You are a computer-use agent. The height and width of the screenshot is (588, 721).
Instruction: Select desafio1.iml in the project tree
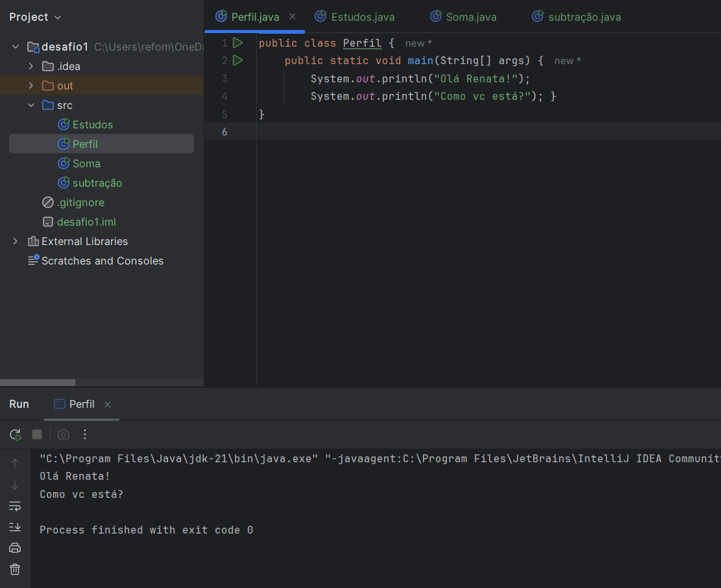[x=86, y=222]
